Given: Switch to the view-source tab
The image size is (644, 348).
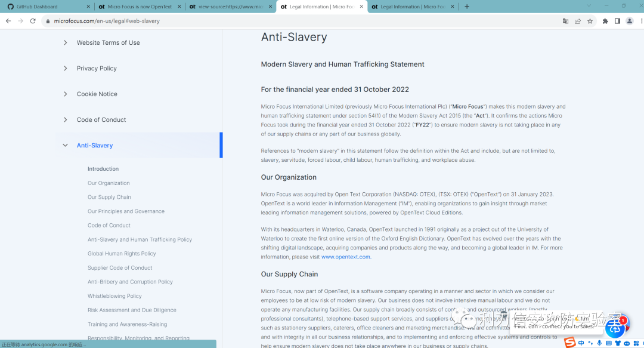Looking at the screenshot, I should tap(230, 7).
